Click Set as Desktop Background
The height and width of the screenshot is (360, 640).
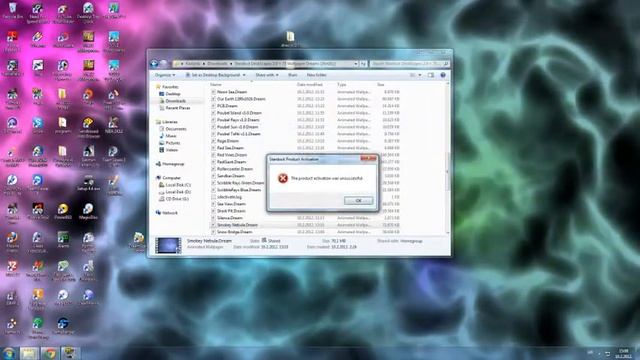pos(216,75)
